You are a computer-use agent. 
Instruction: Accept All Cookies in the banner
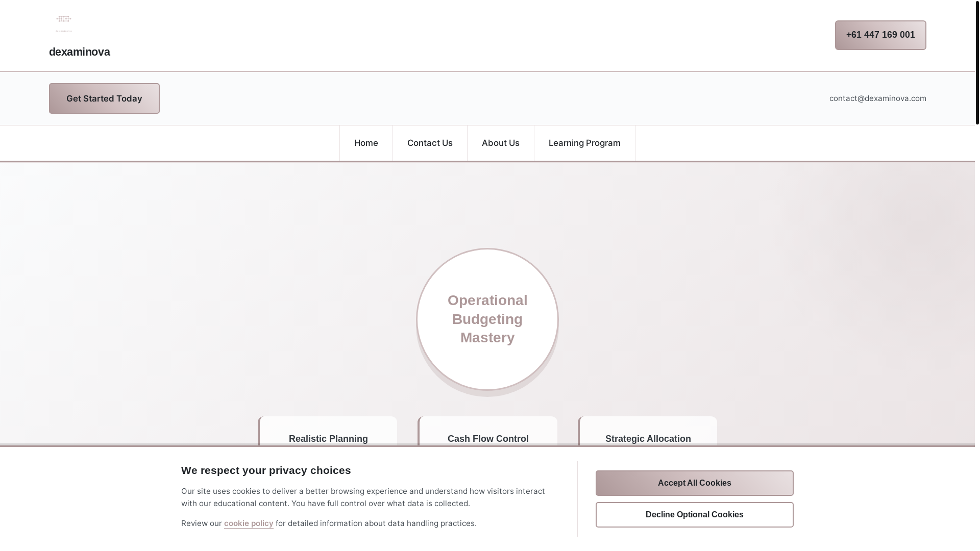point(694,483)
